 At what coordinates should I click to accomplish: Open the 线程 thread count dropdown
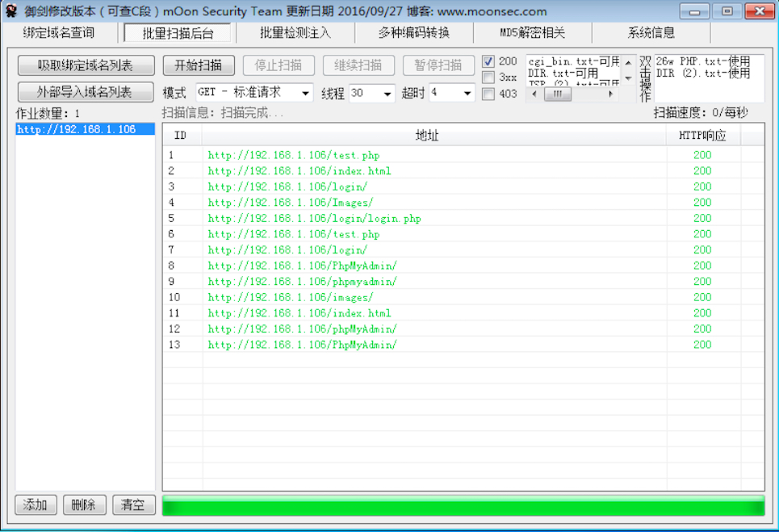point(372,93)
